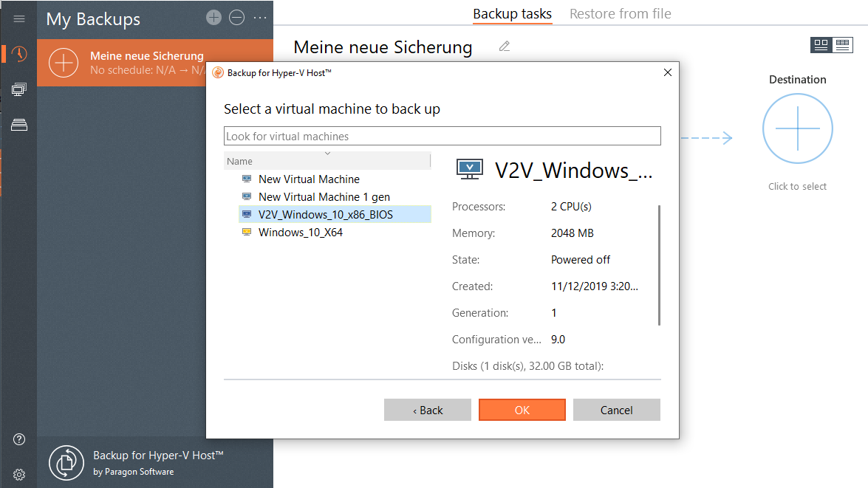The width and height of the screenshot is (868, 488).
Task: Open the backup tasks clock icon
Action: 18,54
